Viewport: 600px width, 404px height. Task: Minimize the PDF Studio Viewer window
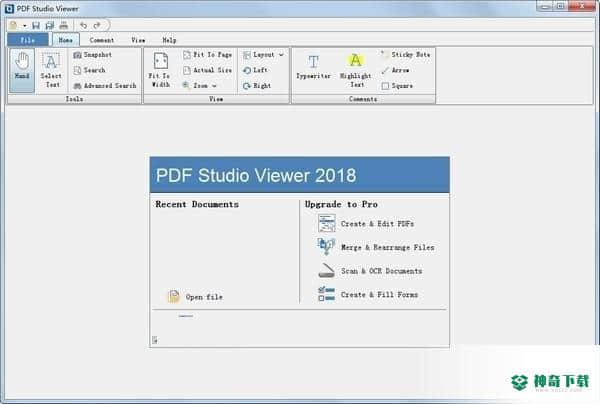click(545, 6)
